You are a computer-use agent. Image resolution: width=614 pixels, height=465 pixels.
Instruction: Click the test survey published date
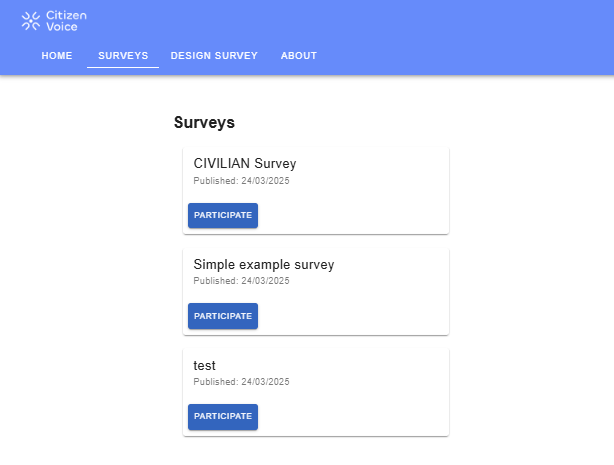[241, 382]
